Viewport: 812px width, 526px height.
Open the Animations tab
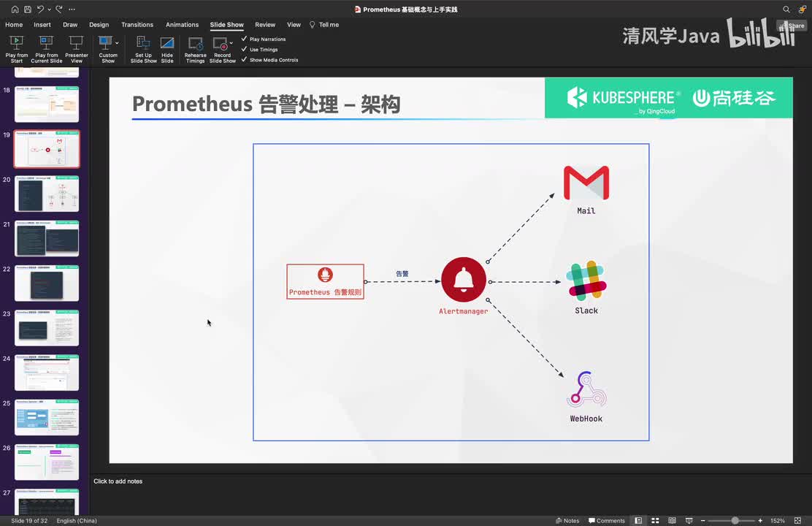coord(183,25)
